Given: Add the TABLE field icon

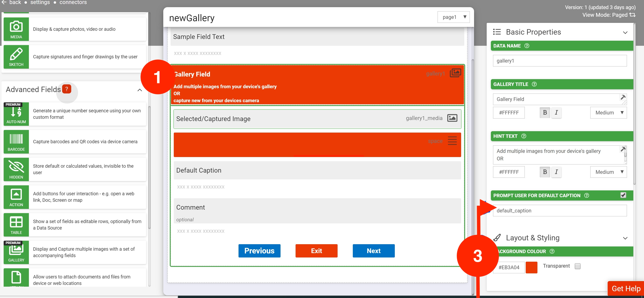Looking at the screenshot, I should tap(16, 225).
